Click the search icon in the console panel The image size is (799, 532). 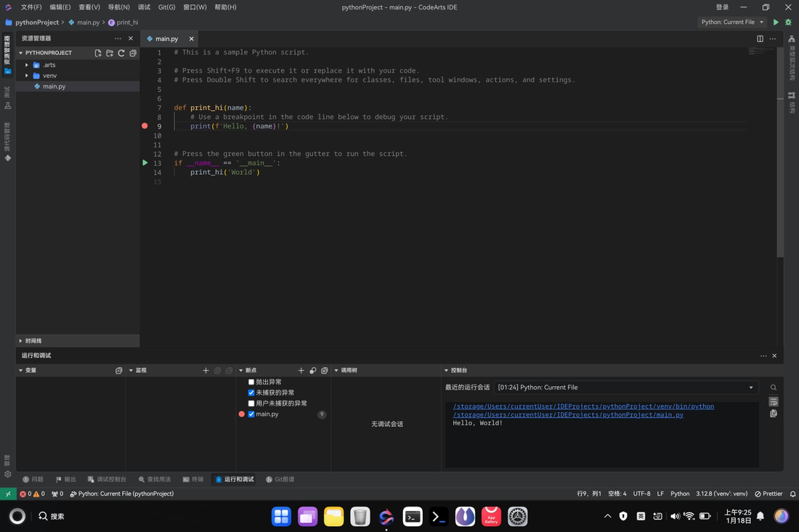[x=774, y=387]
